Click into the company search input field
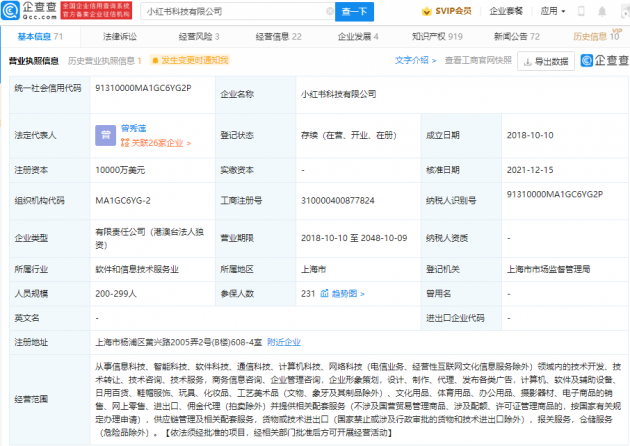Viewport: 630px width, 446px height. pos(234,12)
